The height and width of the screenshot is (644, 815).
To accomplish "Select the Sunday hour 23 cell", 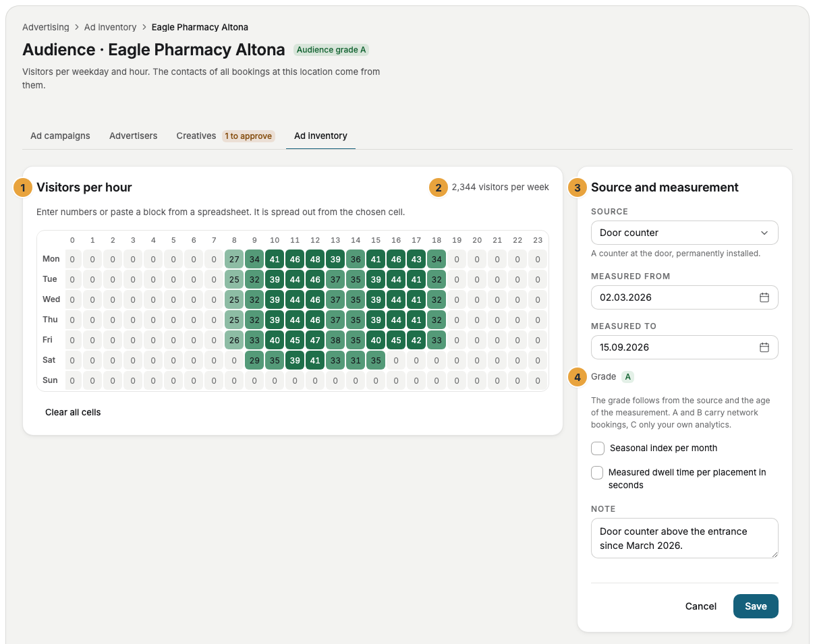I will point(538,380).
